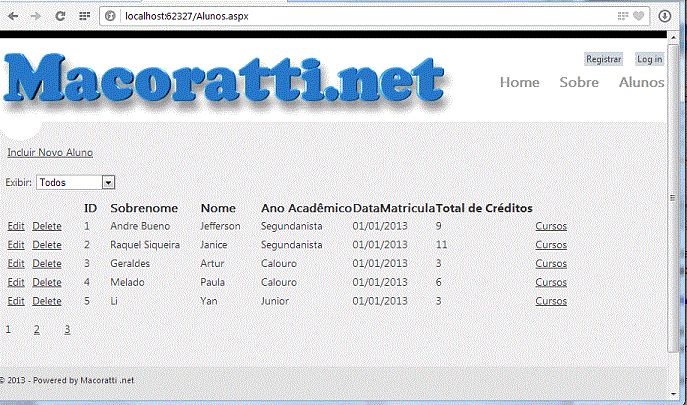Click the Powered by Macoratti .net footer
The height and width of the screenshot is (405, 687).
[66, 380]
